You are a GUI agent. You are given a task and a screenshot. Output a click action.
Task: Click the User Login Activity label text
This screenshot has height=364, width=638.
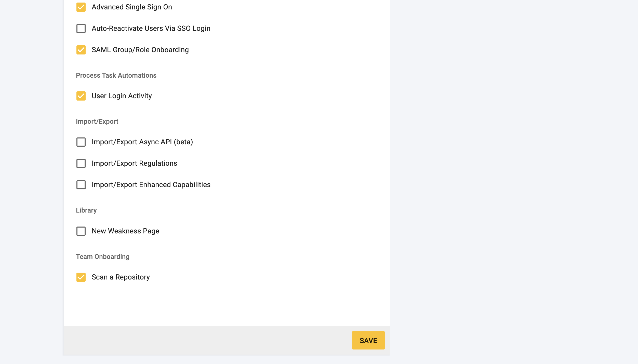[x=122, y=96]
